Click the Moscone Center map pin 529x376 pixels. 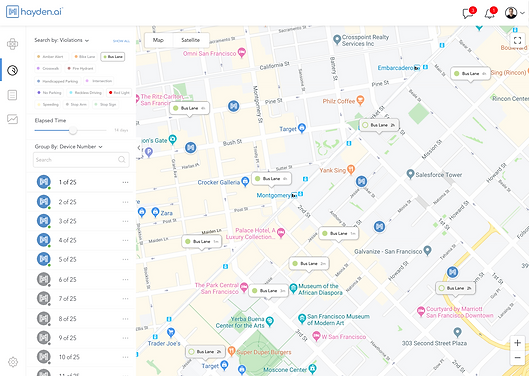(x=313, y=368)
